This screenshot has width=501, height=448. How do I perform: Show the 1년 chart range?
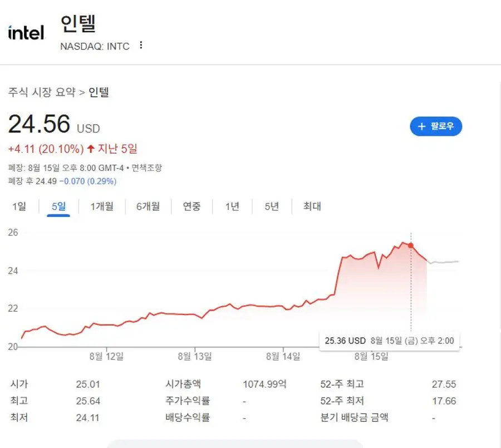click(x=232, y=206)
